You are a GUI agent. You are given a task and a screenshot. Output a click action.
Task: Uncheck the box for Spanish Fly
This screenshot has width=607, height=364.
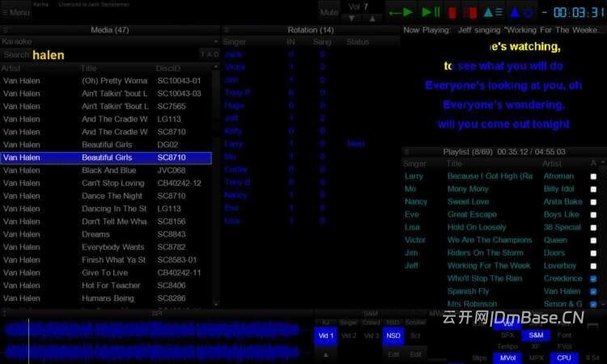pos(593,291)
